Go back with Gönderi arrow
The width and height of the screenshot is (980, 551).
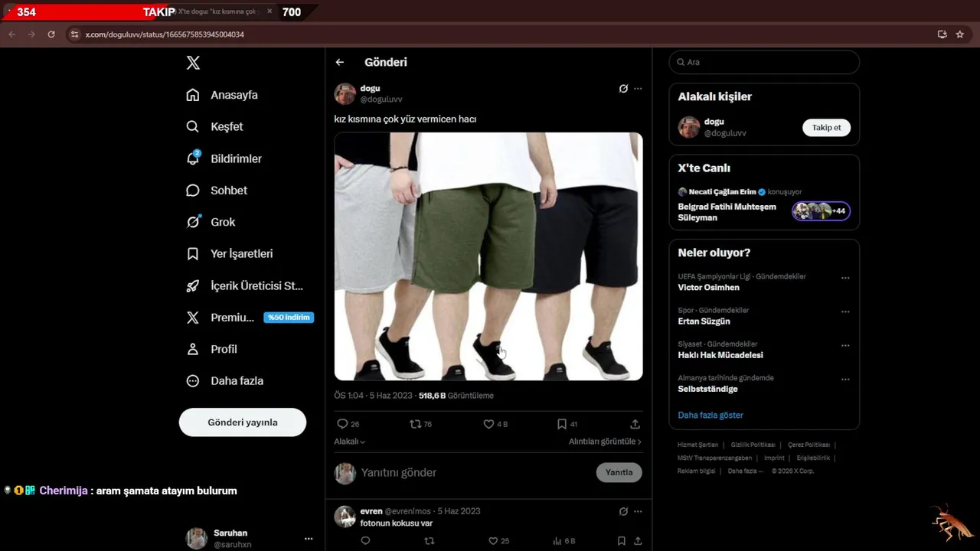coord(340,62)
